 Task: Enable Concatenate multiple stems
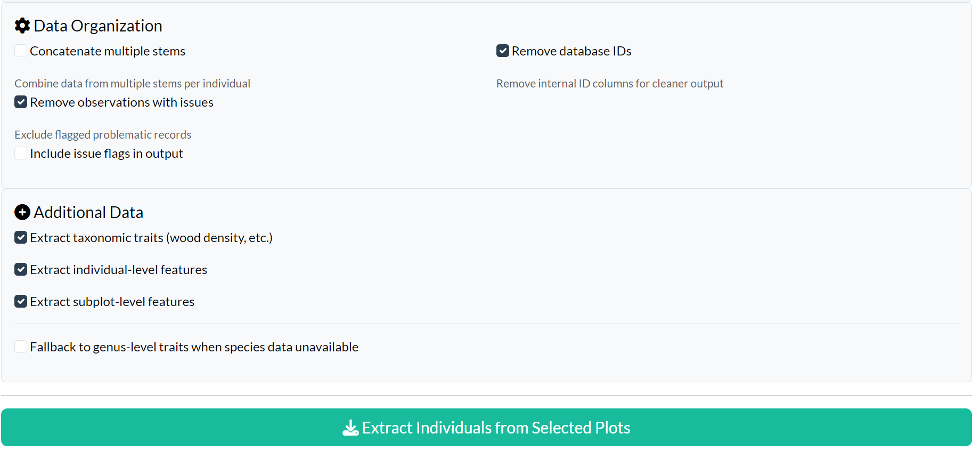tap(20, 50)
